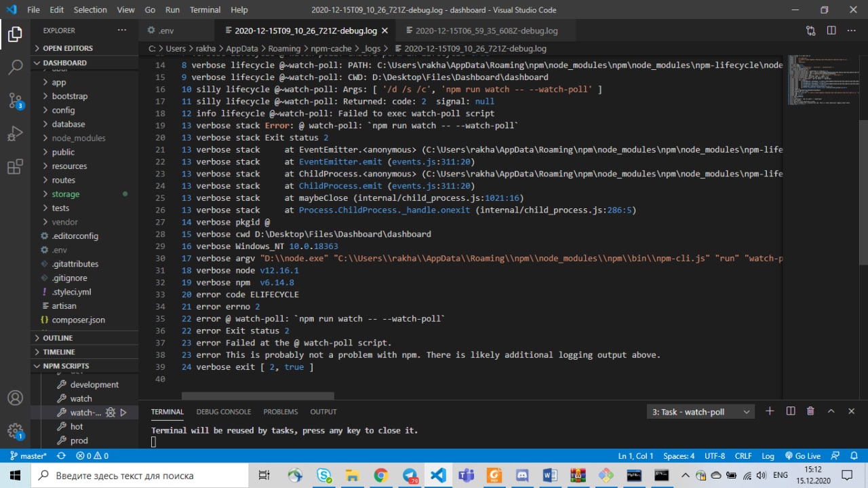Open Discord from the taskbar
This screenshot has height=488, width=868.
pos(522,475)
